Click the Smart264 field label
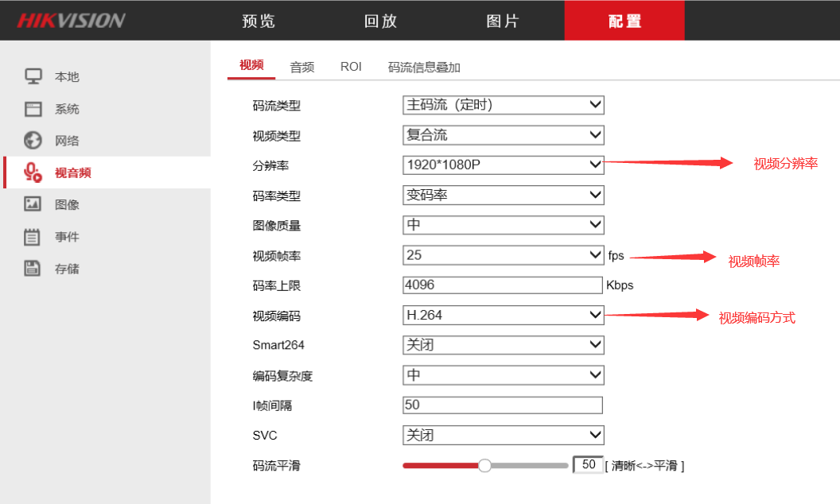The width and height of the screenshot is (840, 504). [x=278, y=345]
